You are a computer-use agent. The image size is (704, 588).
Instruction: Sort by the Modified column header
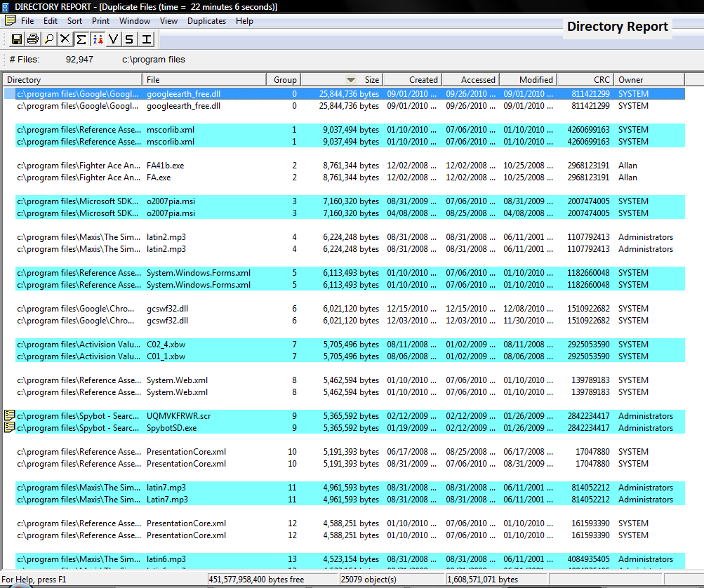pos(528,79)
